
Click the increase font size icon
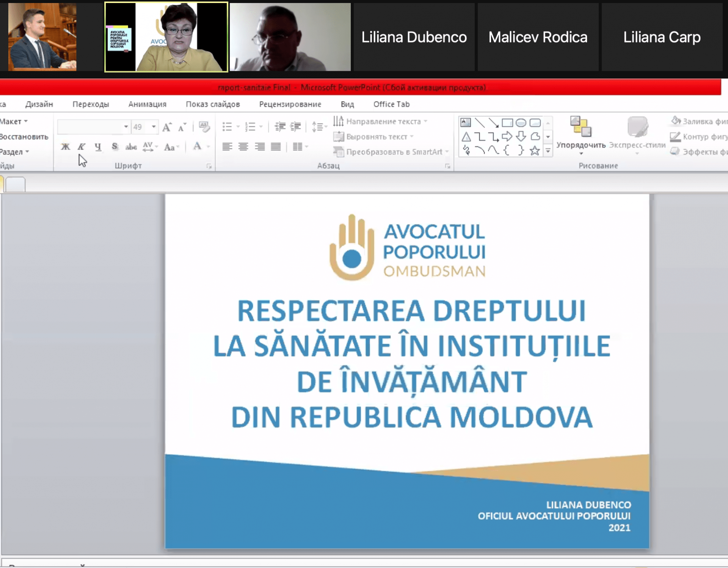click(x=167, y=127)
